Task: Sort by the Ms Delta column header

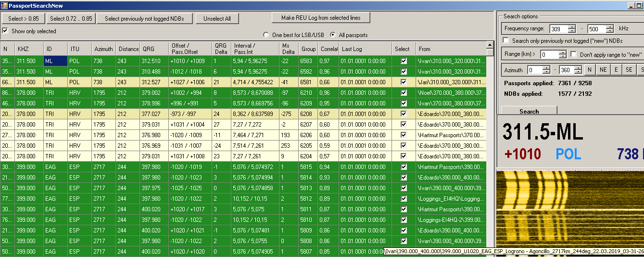Action: [290, 49]
